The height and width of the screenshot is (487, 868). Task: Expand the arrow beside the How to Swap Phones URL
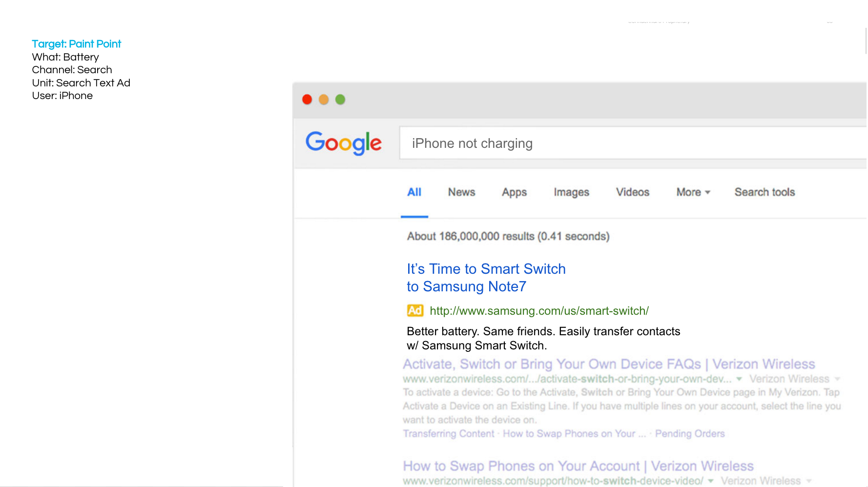coord(710,480)
